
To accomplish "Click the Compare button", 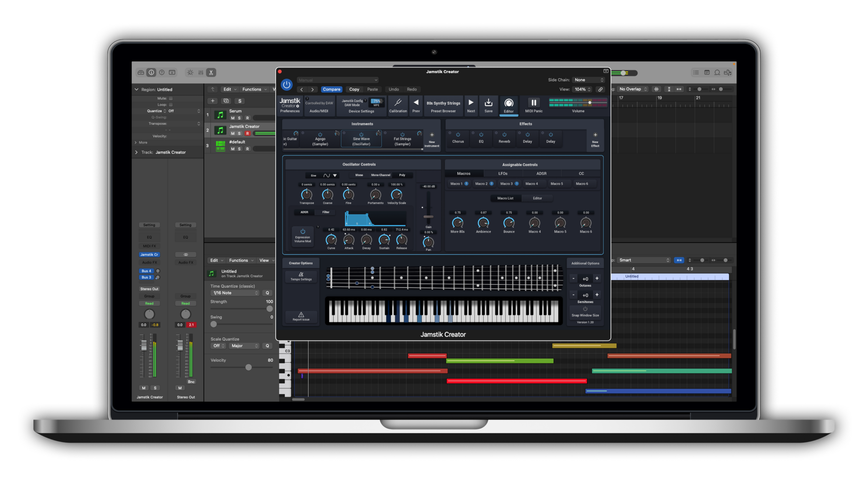I will [x=331, y=89].
